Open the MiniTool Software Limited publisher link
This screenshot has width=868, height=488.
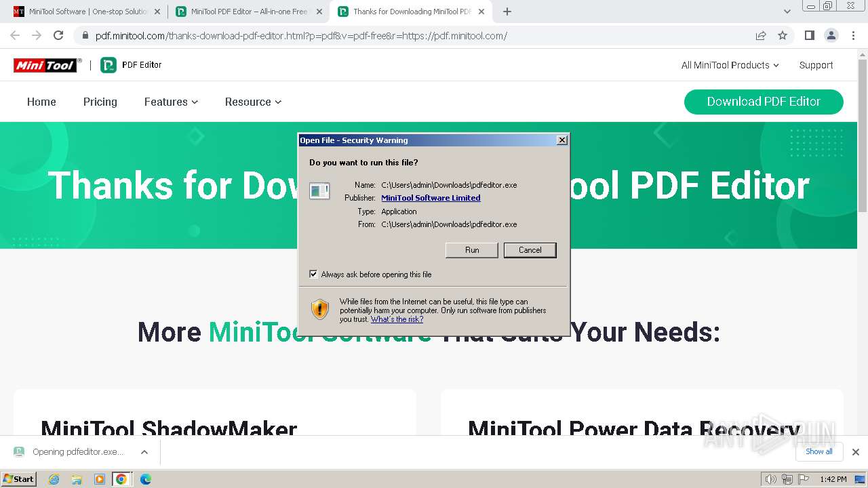(x=431, y=198)
